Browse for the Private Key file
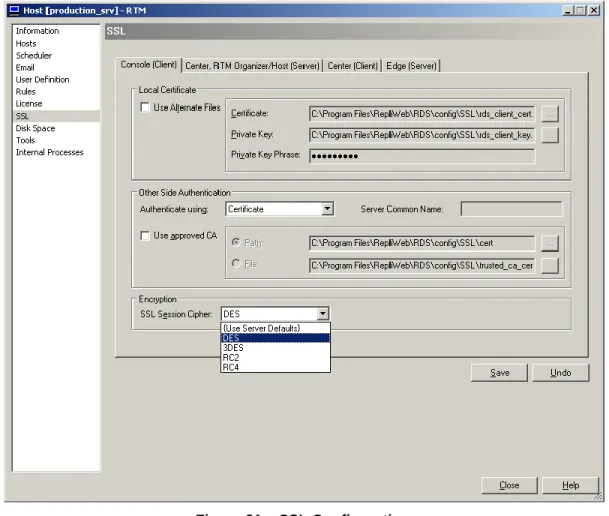The image size is (609, 516). (550, 135)
